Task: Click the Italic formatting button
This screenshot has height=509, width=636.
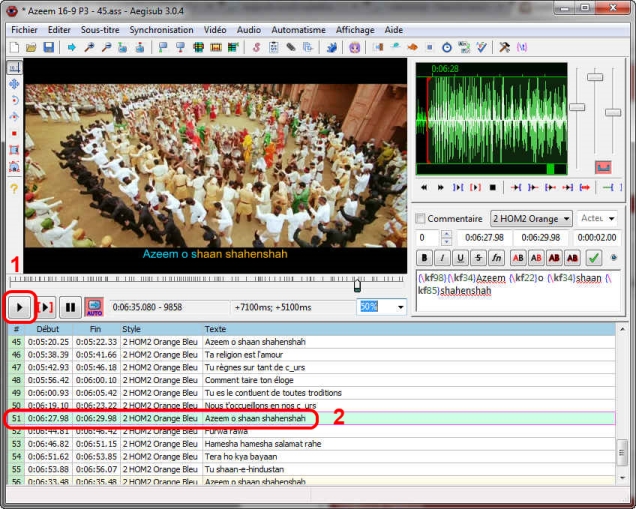Action: (x=442, y=257)
